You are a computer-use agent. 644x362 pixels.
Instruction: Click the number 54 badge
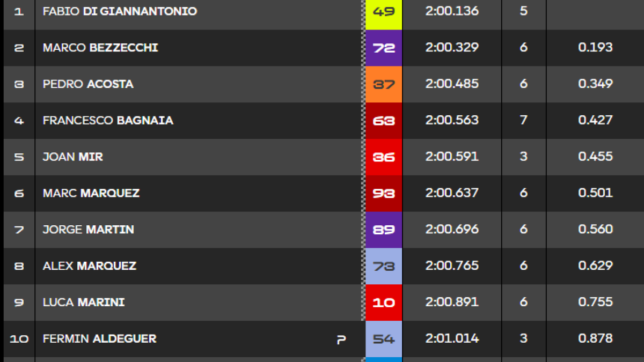384,339
